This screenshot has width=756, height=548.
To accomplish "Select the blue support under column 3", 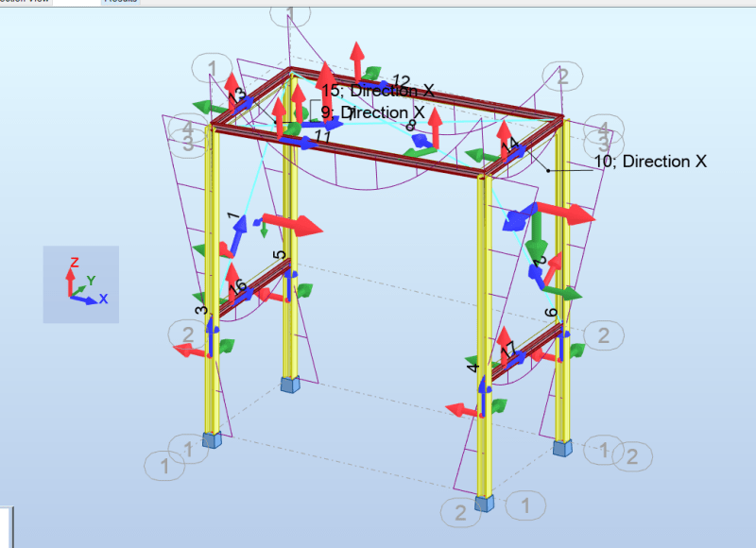I will pyautogui.click(x=212, y=439).
